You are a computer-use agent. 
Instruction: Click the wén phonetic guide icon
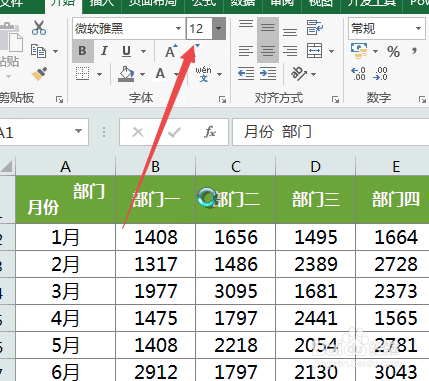(x=203, y=74)
